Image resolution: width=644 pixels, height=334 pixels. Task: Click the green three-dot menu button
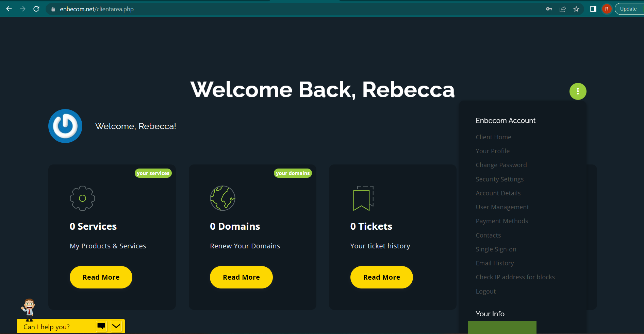(578, 91)
